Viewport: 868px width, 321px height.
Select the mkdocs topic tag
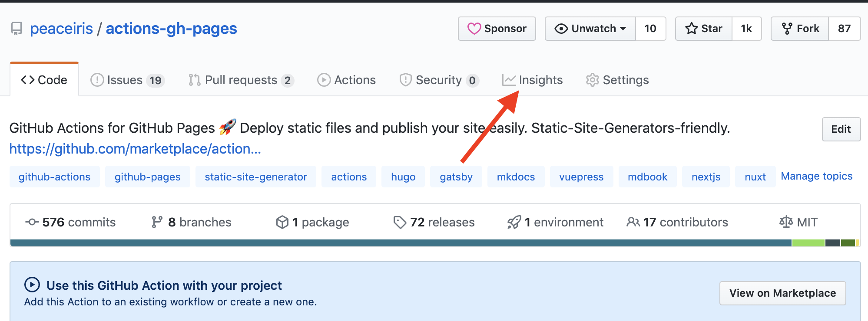[516, 177]
